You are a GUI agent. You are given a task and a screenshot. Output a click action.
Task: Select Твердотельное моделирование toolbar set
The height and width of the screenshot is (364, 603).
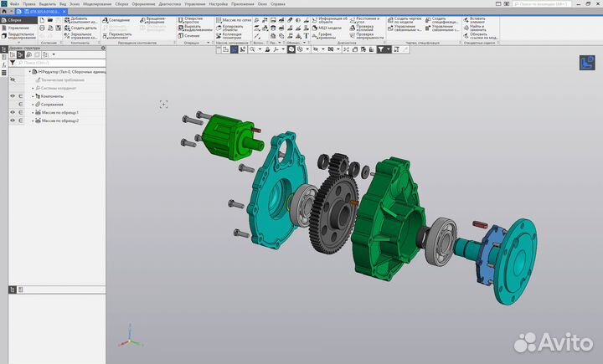click(x=18, y=36)
